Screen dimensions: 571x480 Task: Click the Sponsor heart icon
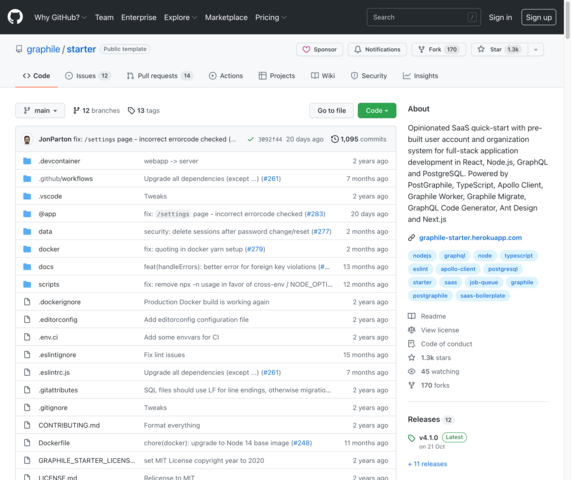pyautogui.click(x=306, y=49)
